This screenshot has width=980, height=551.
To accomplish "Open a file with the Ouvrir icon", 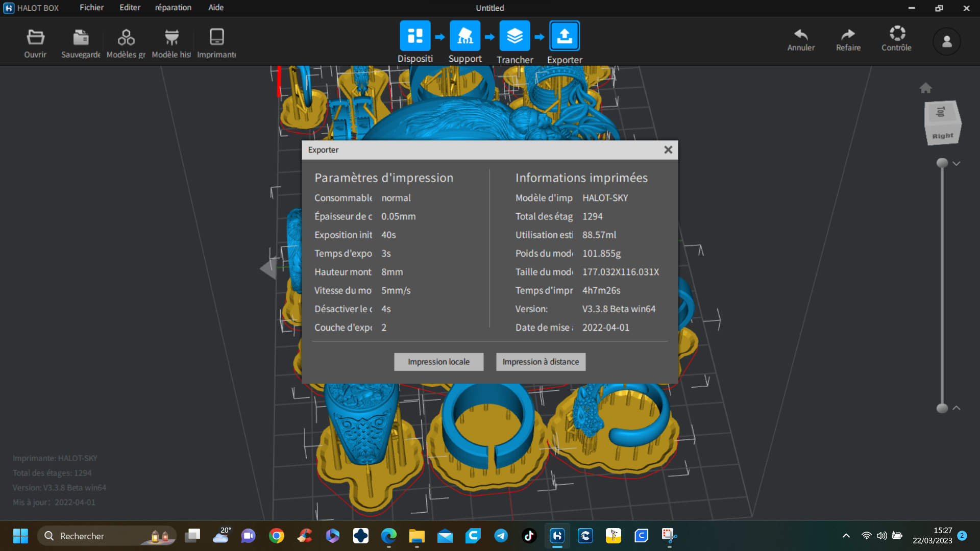I will point(35,37).
